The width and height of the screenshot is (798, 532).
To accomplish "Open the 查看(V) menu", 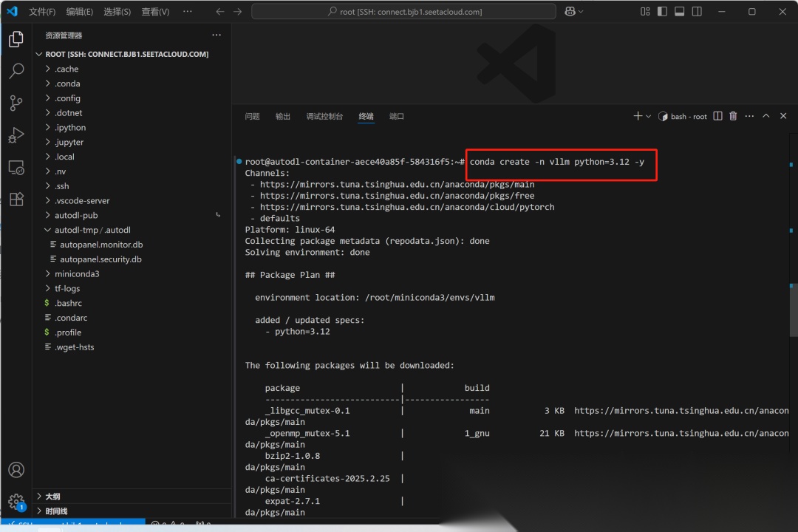I will (155, 11).
